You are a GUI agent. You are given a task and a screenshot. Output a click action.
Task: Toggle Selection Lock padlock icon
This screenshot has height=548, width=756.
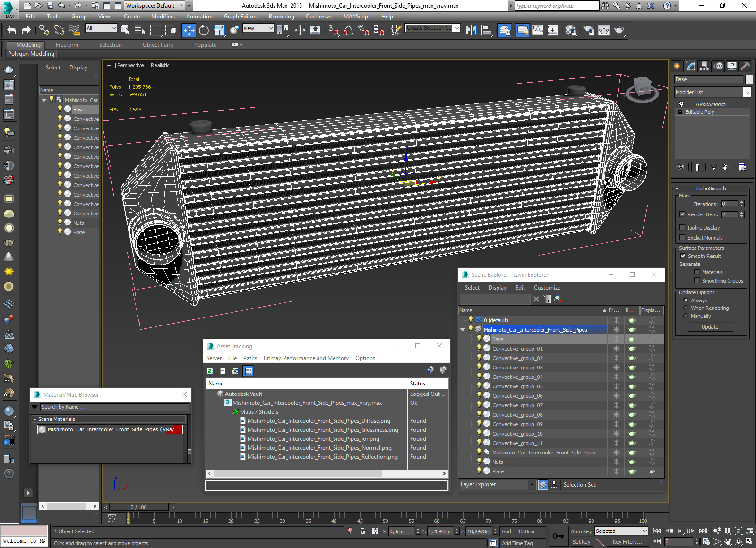pyautogui.click(x=362, y=531)
